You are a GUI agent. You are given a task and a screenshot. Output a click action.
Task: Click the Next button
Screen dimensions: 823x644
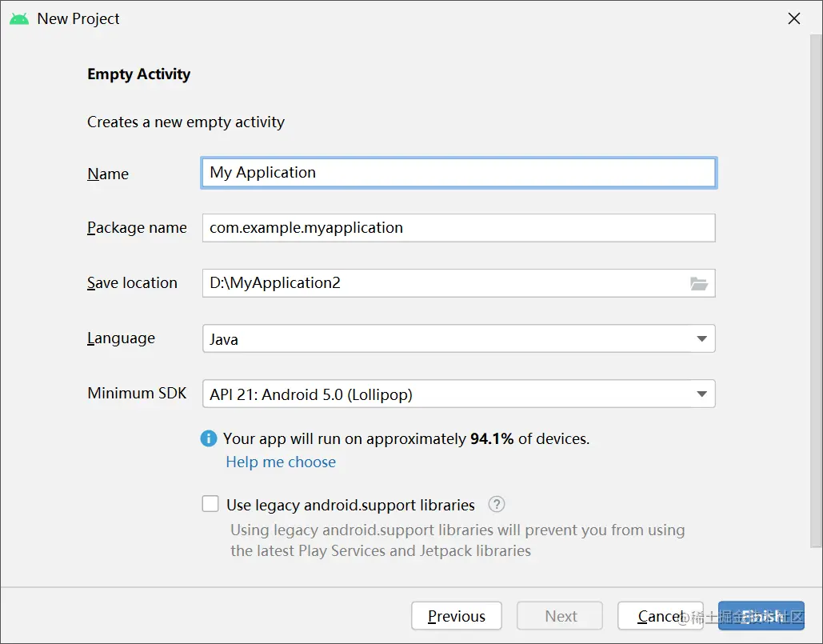(560, 616)
